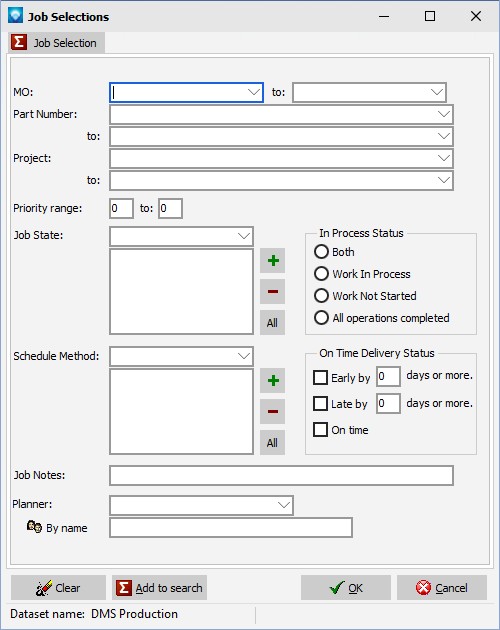Screen dimensions: 500x630
Task: Open the Planner dropdown
Action: 284,505
